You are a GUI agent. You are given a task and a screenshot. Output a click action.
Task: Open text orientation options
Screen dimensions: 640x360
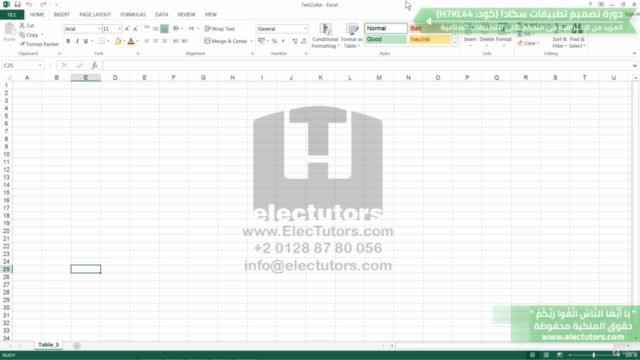coord(177,29)
